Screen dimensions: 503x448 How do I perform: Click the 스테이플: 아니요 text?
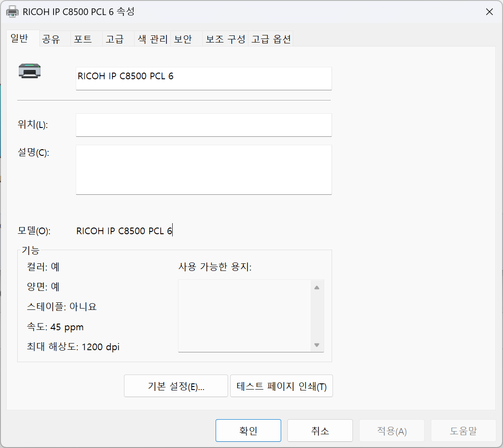(62, 307)
